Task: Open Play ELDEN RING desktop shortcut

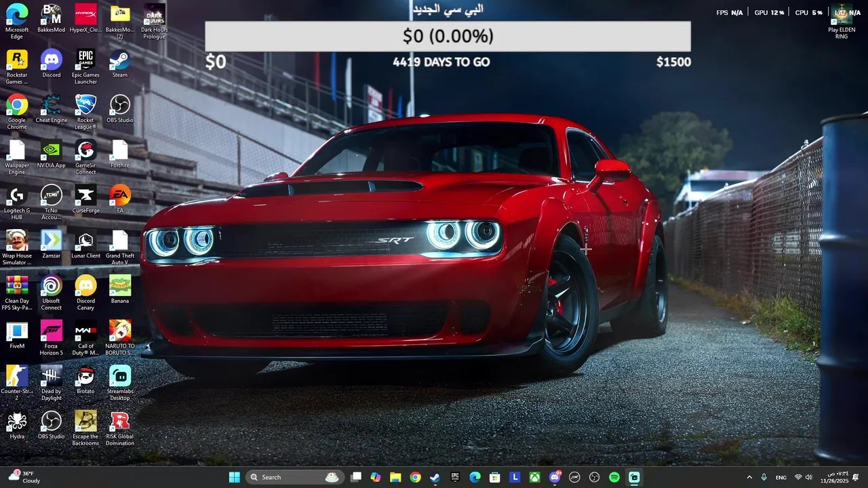Action: click(x=842, y=21)
